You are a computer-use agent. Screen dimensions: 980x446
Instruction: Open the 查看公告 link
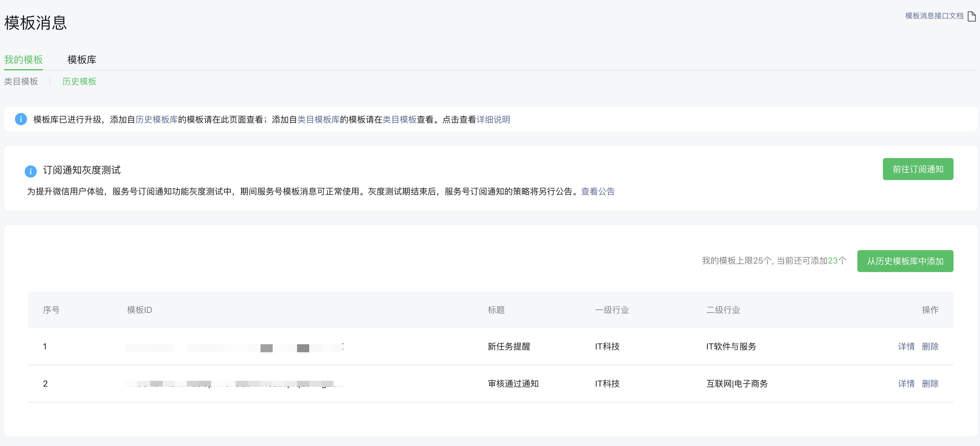coord(598,192)
